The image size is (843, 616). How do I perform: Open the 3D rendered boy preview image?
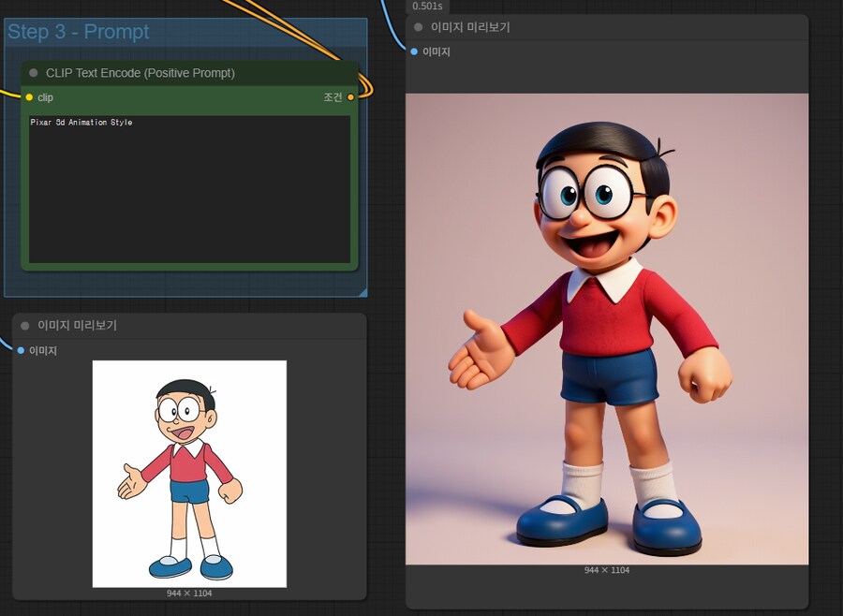click(607, 329)
